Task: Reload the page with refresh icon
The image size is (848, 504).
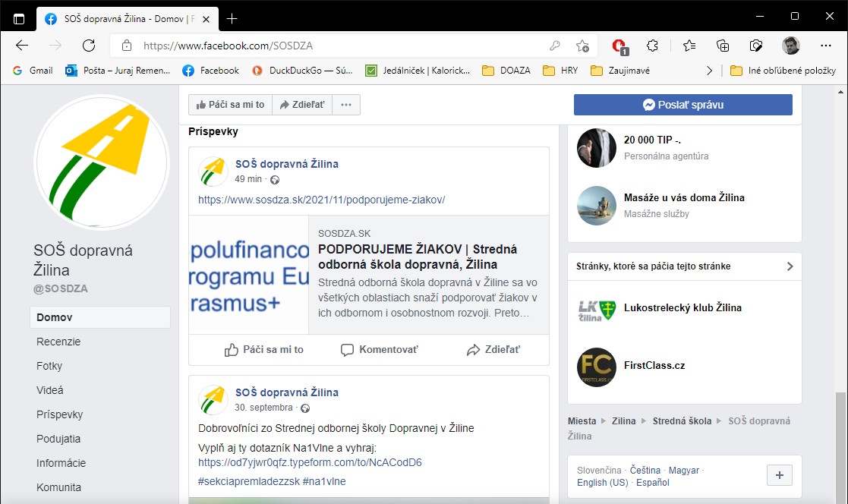Action: click(89, 46)
